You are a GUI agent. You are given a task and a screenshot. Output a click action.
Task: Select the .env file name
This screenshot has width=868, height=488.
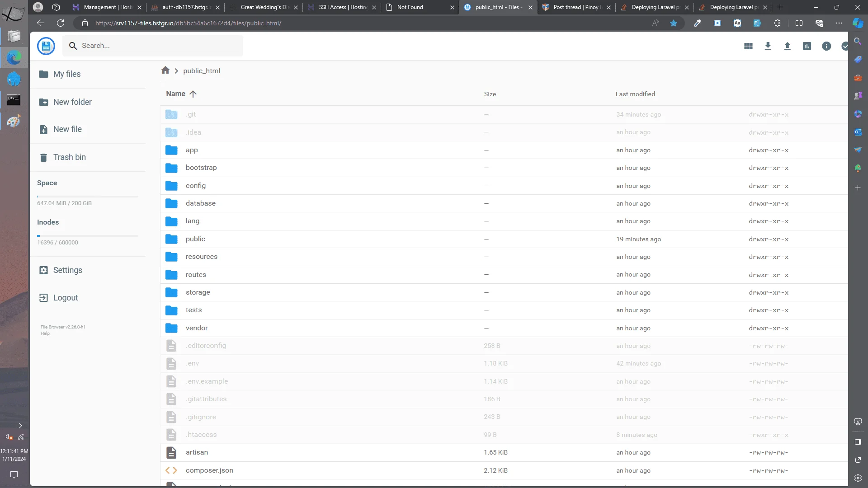pos(192,363)
